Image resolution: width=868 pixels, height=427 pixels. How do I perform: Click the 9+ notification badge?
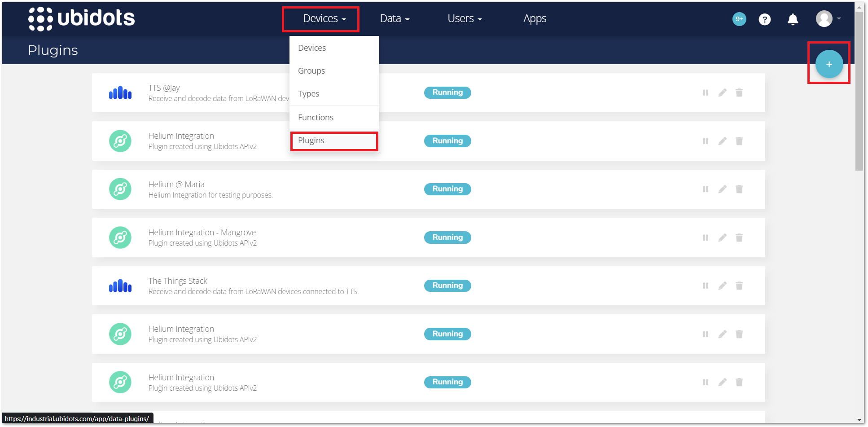[739, 19]
